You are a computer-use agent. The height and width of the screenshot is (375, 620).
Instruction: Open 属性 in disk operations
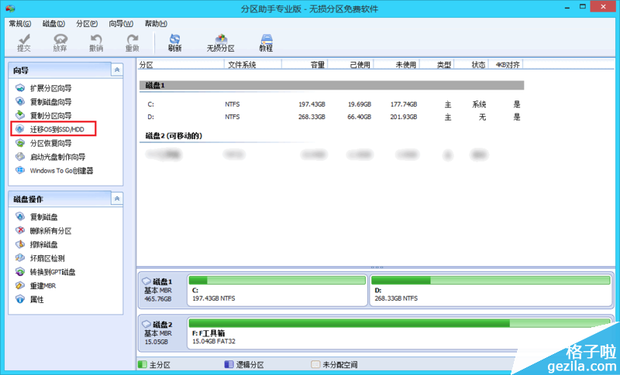click(x=30, y=299)
